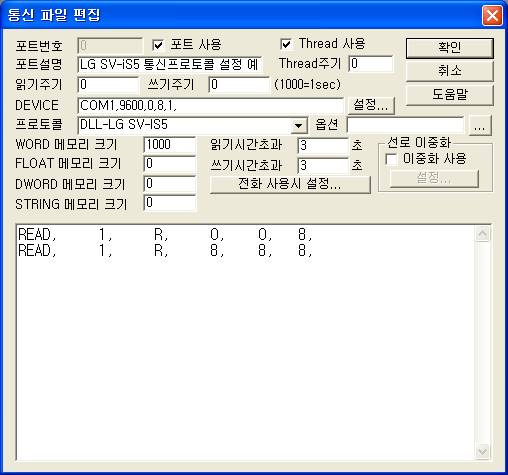Click the 확인 button
The width and height of the screenshot is (508, 475).
pyautogui.click(x=449, y=48)
